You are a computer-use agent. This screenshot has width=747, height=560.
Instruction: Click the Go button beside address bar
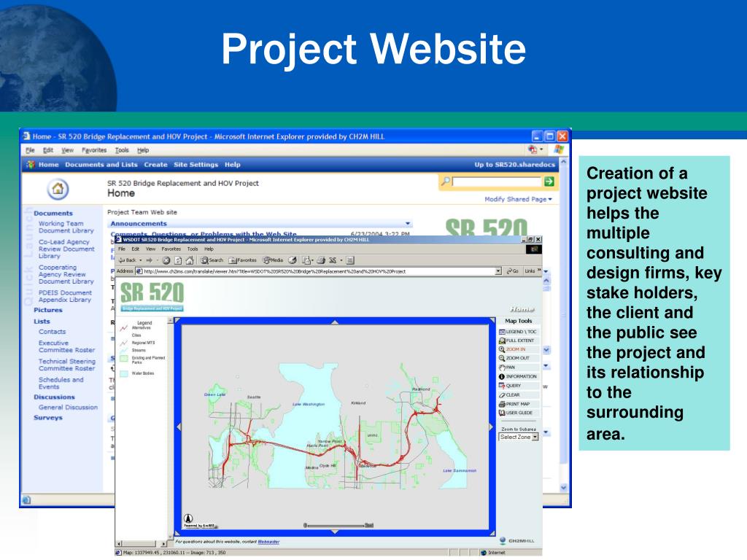point(513,271)
